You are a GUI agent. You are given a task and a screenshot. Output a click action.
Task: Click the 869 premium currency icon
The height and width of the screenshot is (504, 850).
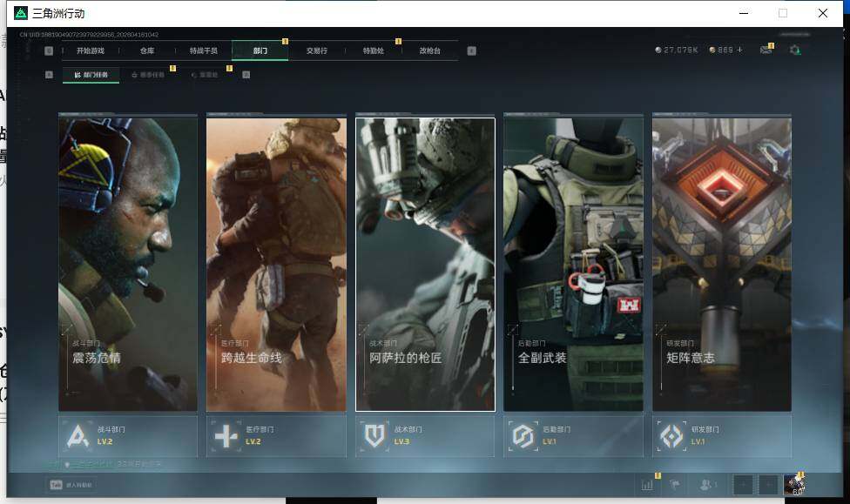[712, 50]
